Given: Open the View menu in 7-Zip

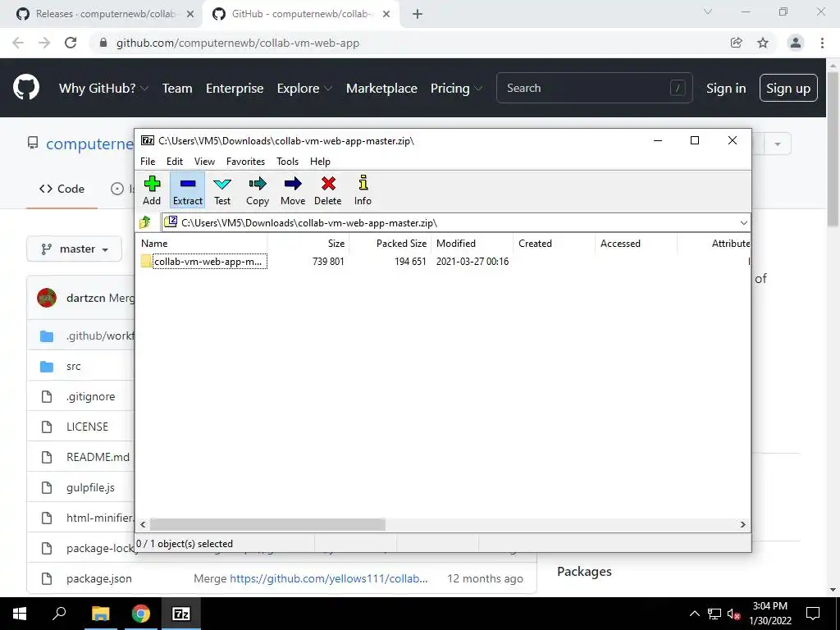Looking at the screenshot, I should pyautogui.click(x=204, y=162).
